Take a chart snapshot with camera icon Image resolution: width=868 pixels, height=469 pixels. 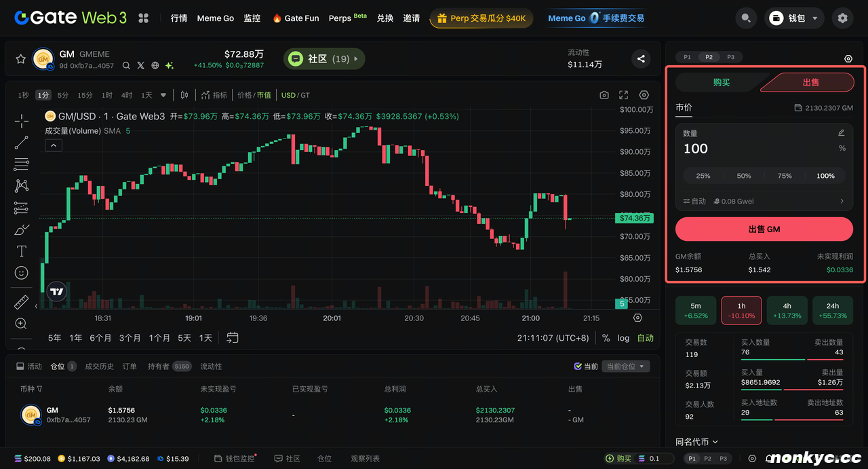tap(604, 95)
